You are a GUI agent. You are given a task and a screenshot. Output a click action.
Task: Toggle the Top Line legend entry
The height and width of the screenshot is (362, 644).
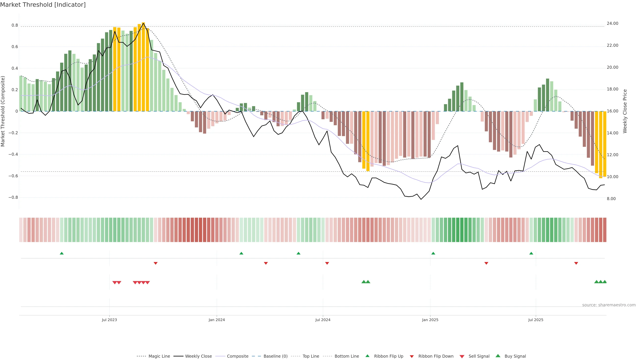(x=311, y=356)
